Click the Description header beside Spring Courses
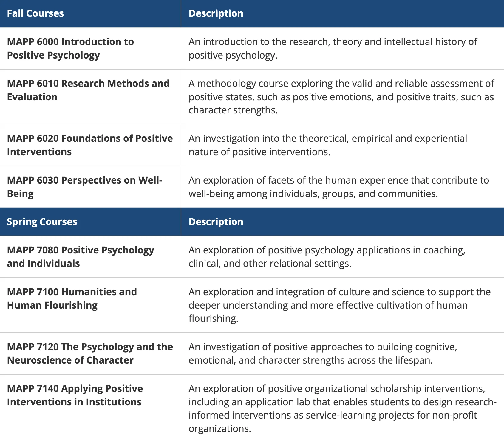Screen dimensions: 504x440 click(x=216, y=222)
